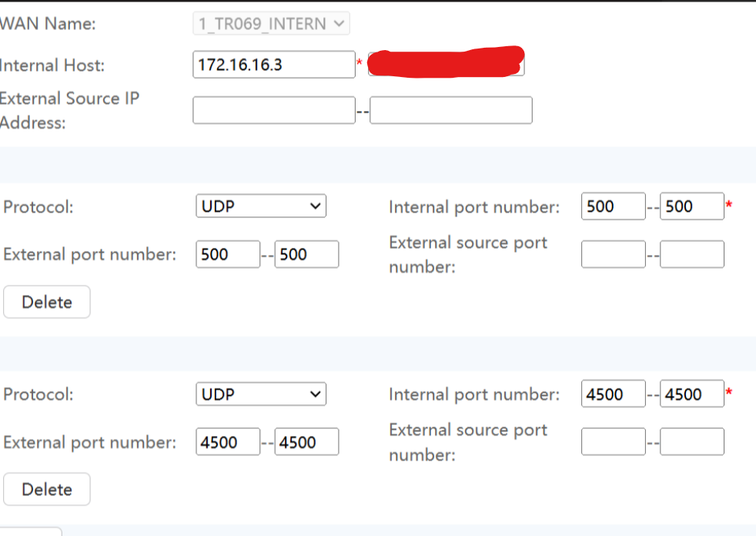Select the second External source port field of rule one
The image size is (756, 536).
[691, 253]
